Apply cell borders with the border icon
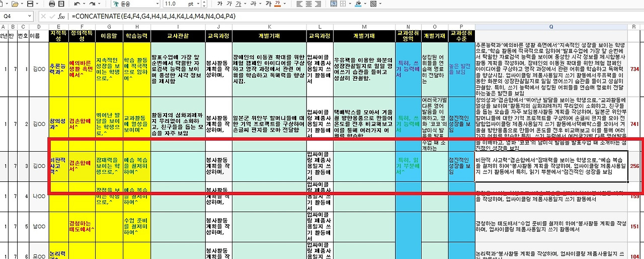Viewport: 644px width, 259px height. 343,4
